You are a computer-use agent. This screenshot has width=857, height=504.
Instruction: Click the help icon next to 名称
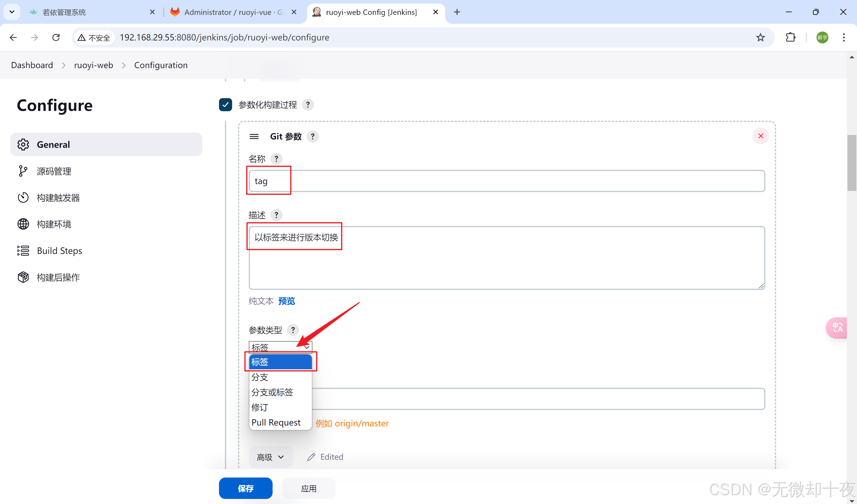(x=276, y=159)
